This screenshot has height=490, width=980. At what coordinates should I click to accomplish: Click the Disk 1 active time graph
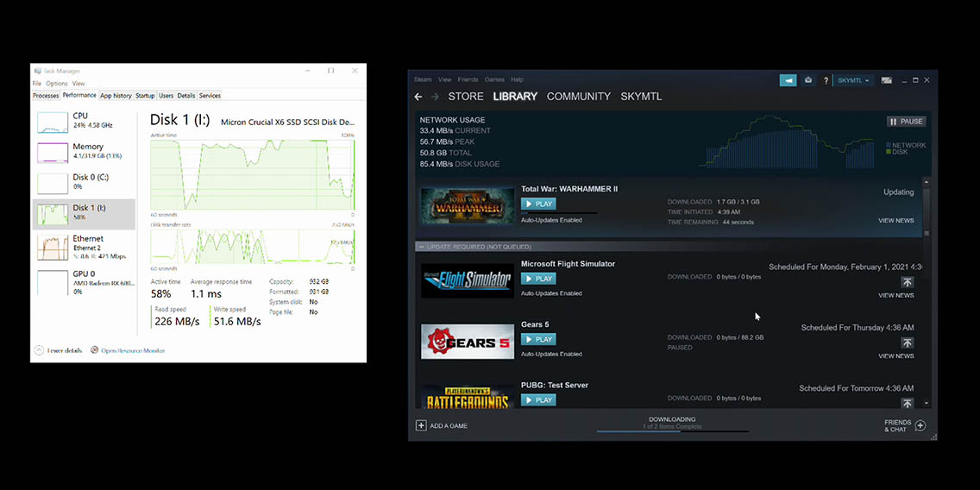[x=253, y=174]
